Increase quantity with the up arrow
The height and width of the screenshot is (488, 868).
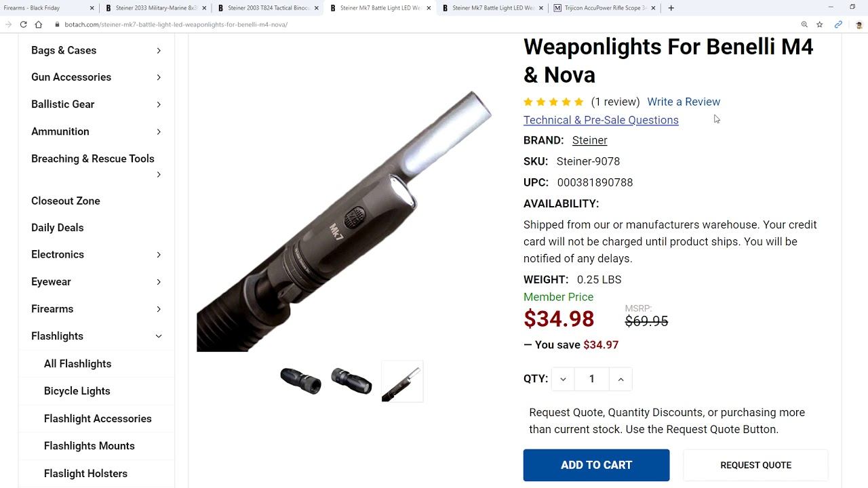(620, 379)
